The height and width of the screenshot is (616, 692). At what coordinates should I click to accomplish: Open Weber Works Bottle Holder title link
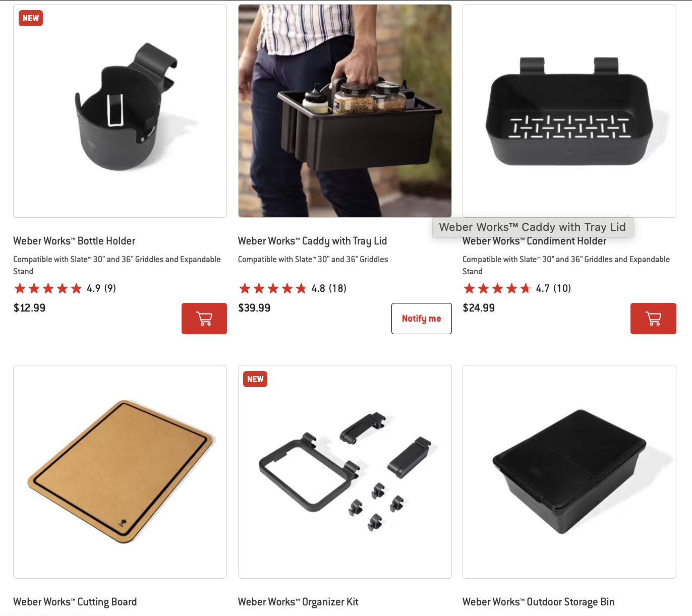point(74,241)
